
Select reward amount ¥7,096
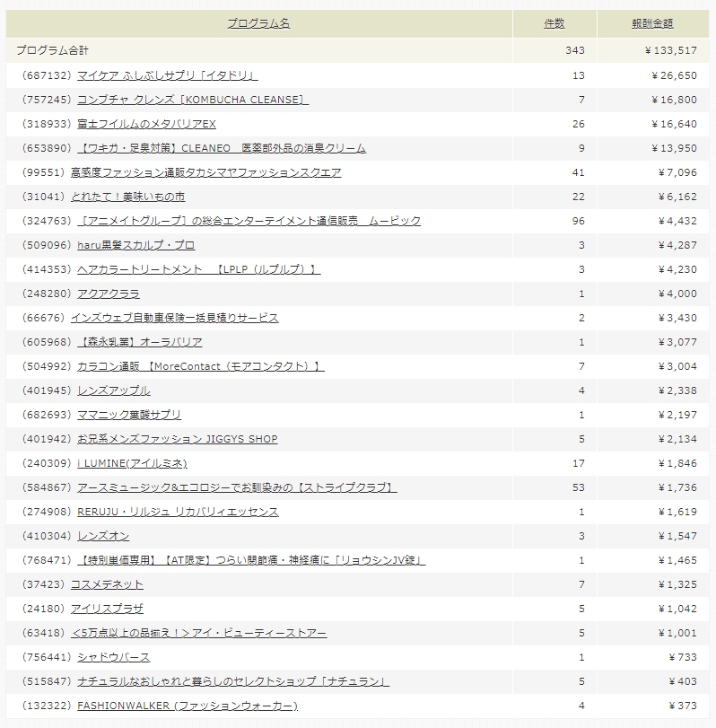tap(677, 172)
